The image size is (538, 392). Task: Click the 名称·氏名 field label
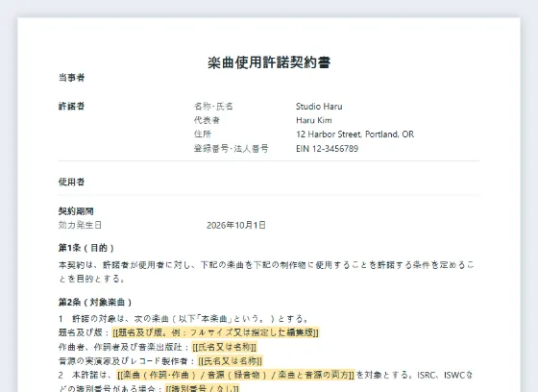click(213, 106)
